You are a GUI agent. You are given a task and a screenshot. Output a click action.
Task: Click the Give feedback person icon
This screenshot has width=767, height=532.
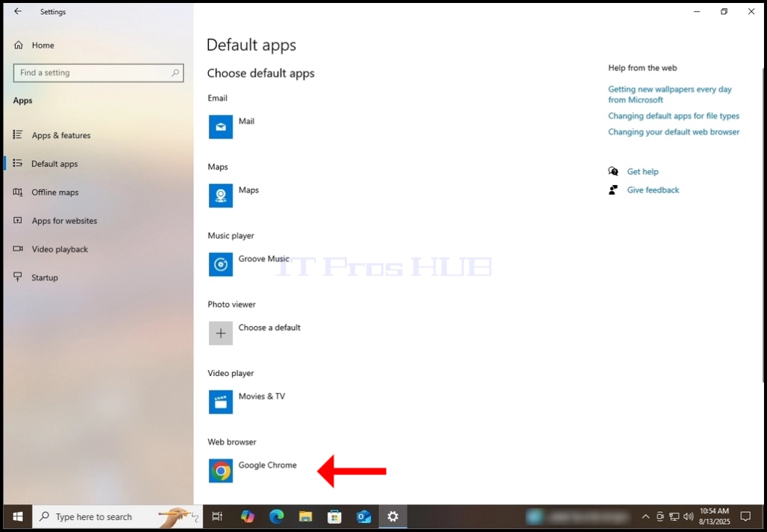(x=613, y=190)
